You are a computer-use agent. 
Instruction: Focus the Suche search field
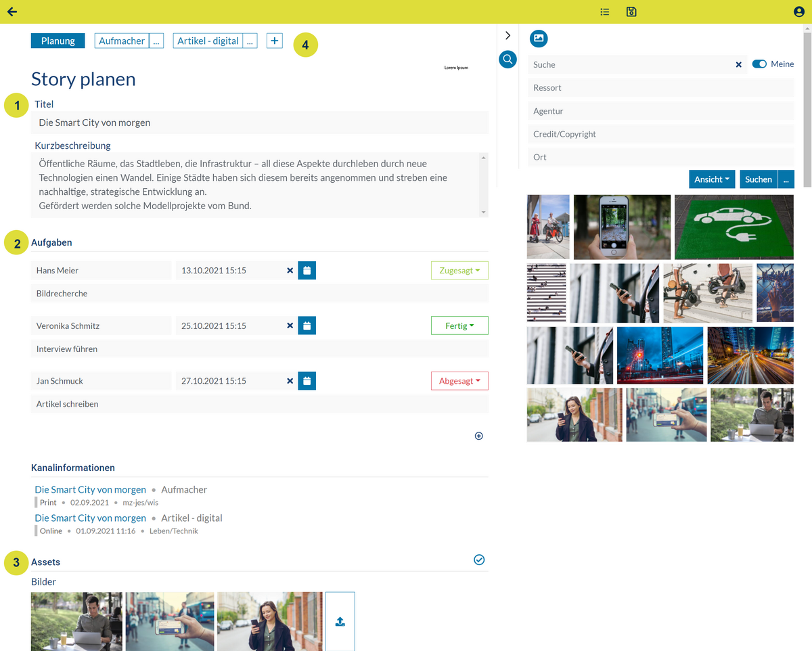click(629, 64)
